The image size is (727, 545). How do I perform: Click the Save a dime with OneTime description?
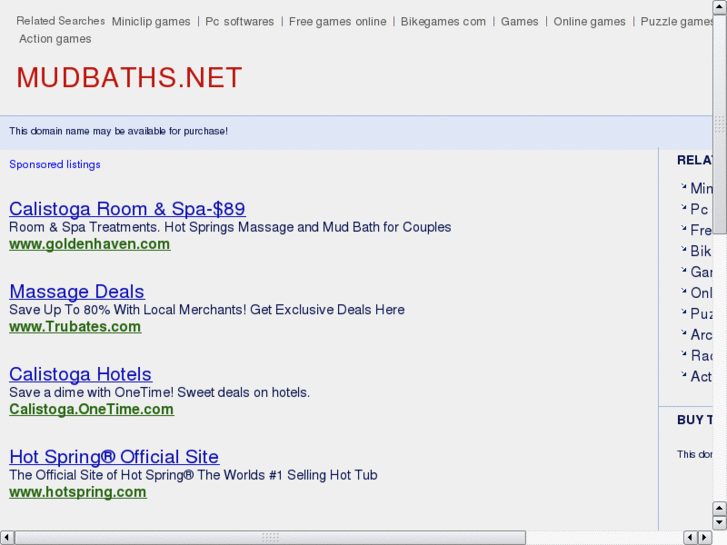tap(159, 392)
